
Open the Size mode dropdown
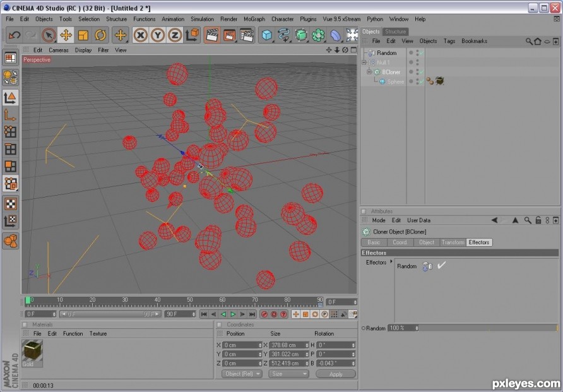pos(288,374)
